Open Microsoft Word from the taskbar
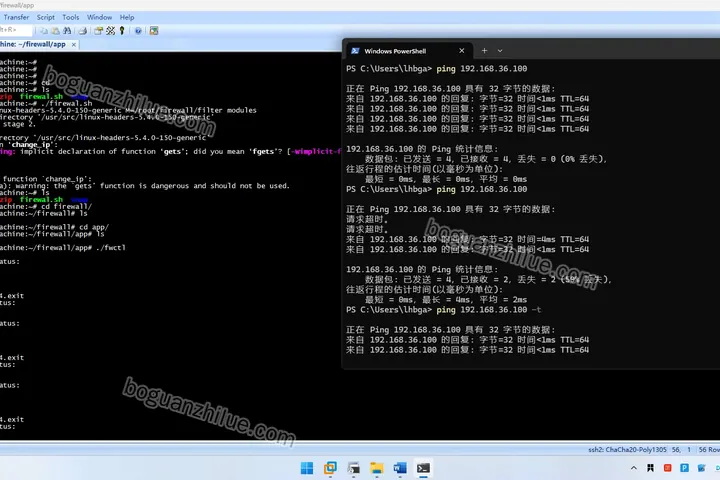The width and height of the screenshot is (720, 480). click(x=400, y=468)
